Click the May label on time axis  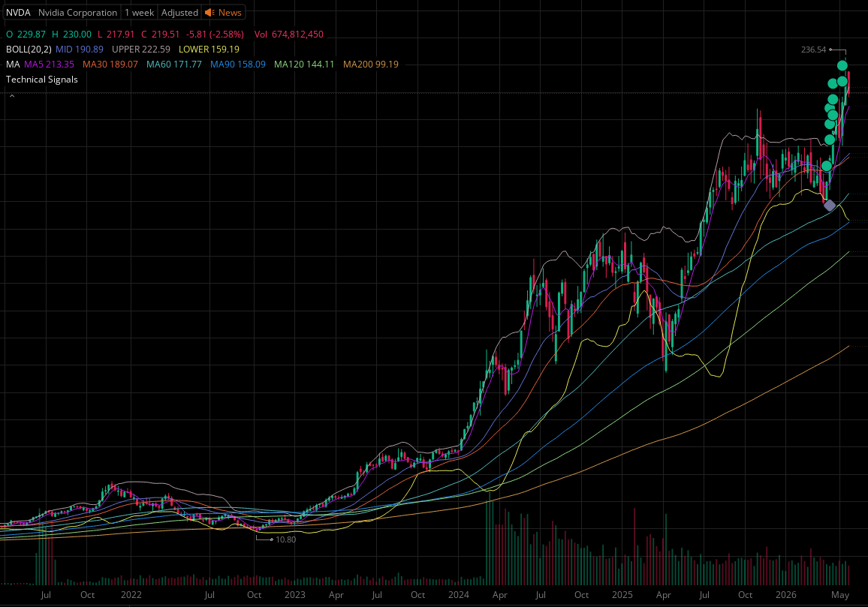(839, 595)
